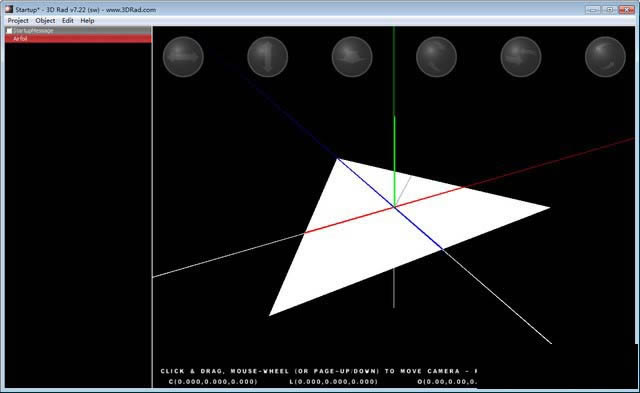Click the fifth sphere button with arrows
The width and height of the screenshot is (640, 393).
pyautogui.click(x=521, y=57)
